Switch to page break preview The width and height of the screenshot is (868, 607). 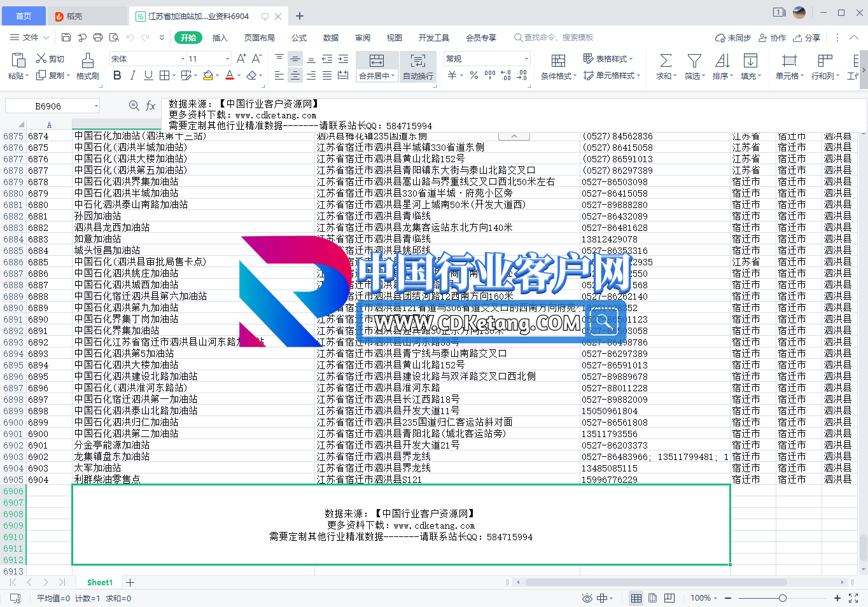(669, 598)
